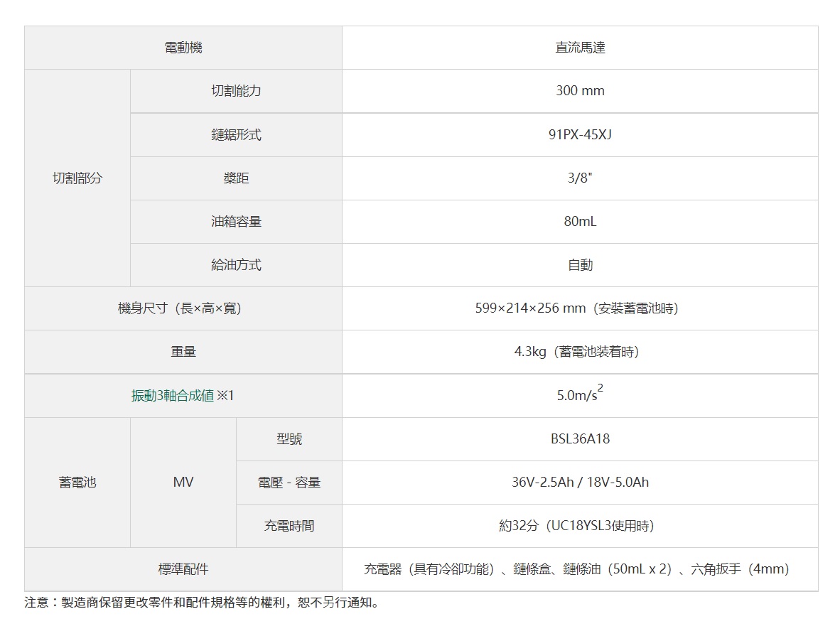Image resolution: width=840 pixels, height=641 pixels.
Task: Click the 蓄電池 category cell
Action: [x=77, y=483]
